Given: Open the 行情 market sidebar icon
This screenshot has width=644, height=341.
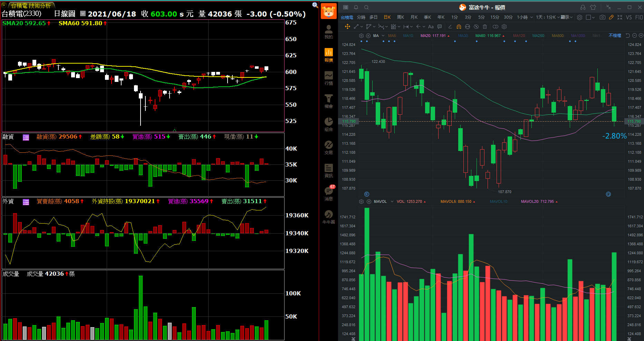Looking at the screenshot, I should click(328, 78).
